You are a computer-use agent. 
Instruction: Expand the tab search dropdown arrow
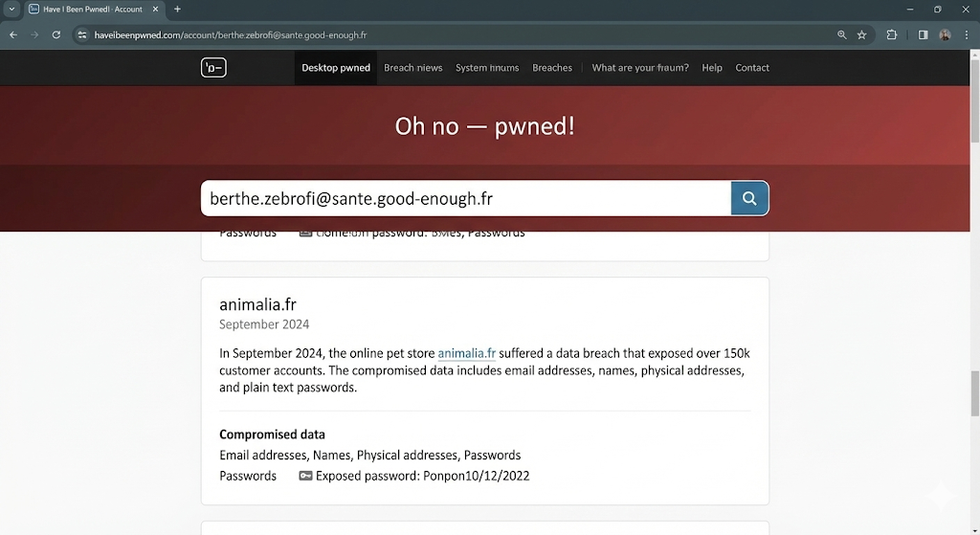coord(11,10)
